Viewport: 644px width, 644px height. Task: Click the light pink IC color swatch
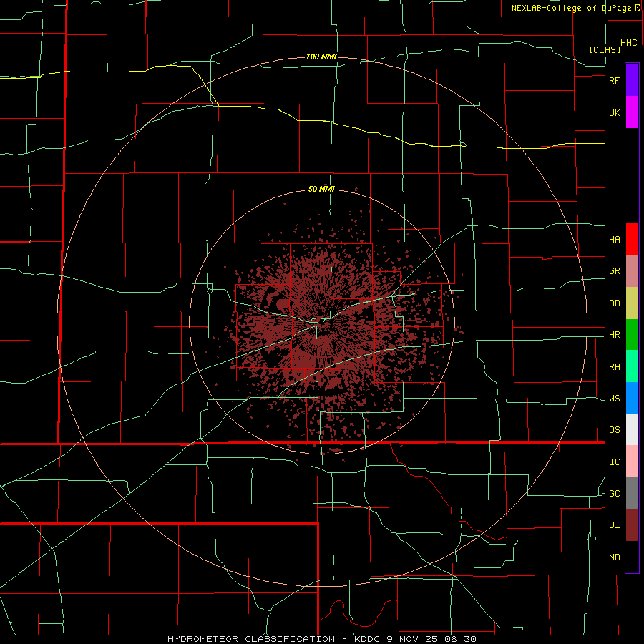click(x=632, y=462)
